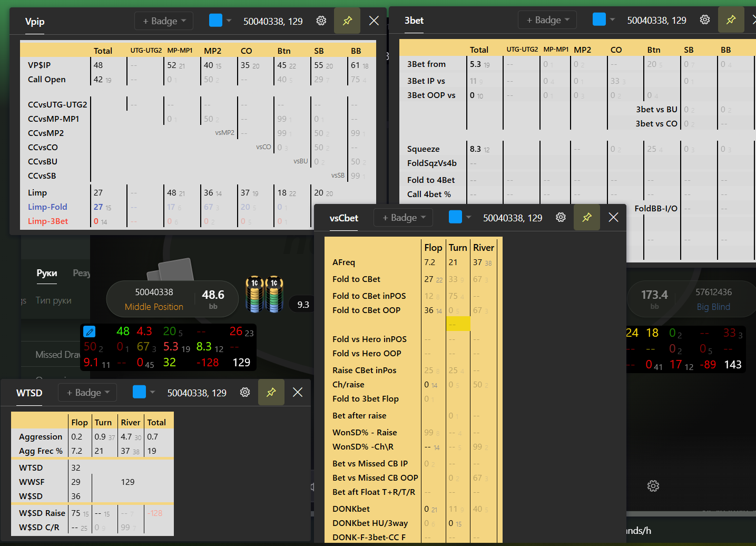This screenshot has height=546, width=756.
Task: Open table settings gear at bottom right
Action: click(x=653, y=486)
